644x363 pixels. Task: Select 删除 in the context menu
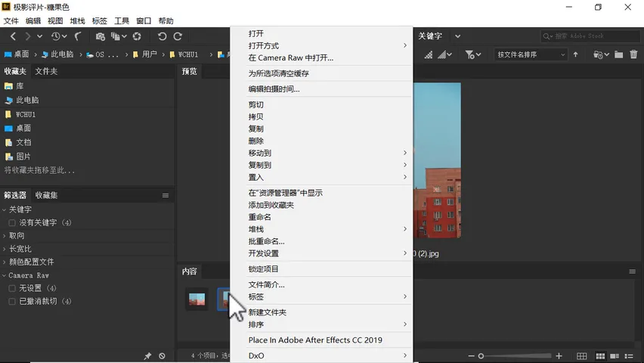click(256, 141)
